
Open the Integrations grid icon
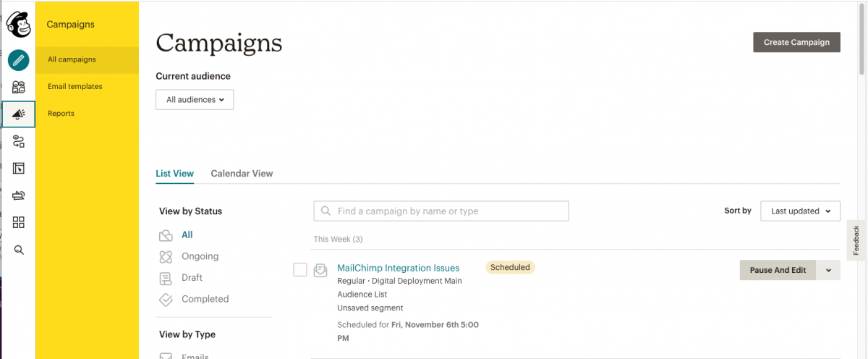19,222
